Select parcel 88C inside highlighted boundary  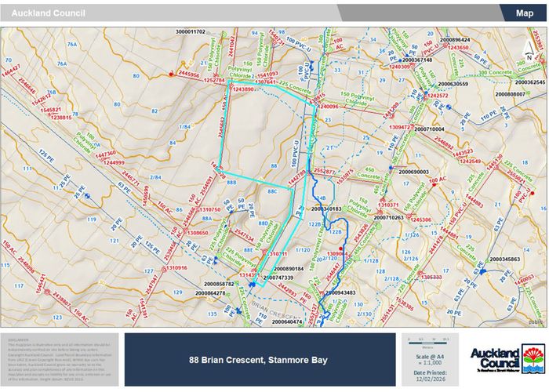pyautogui.click(x=272, y=191)
